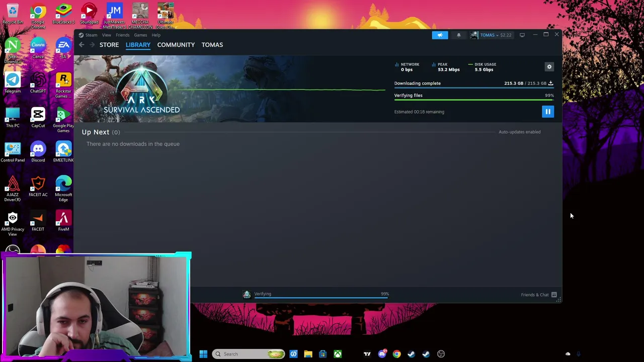Open the STORE tab

[109, 45]
